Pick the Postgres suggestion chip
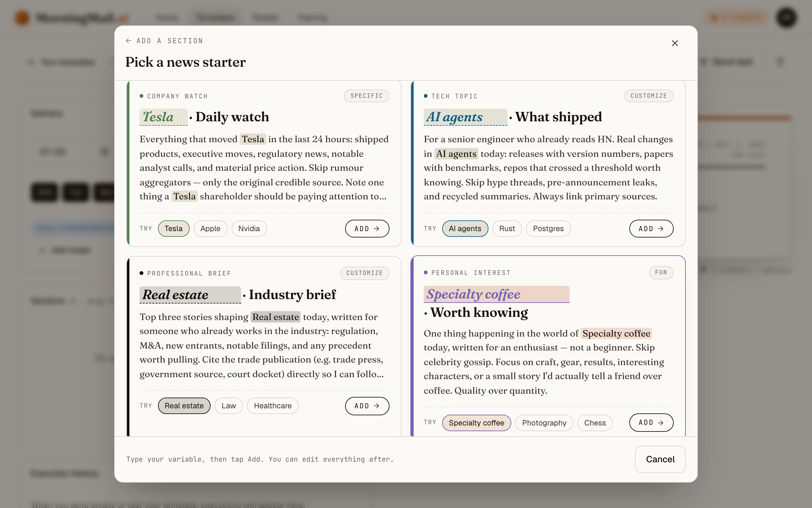 point(548,229)
